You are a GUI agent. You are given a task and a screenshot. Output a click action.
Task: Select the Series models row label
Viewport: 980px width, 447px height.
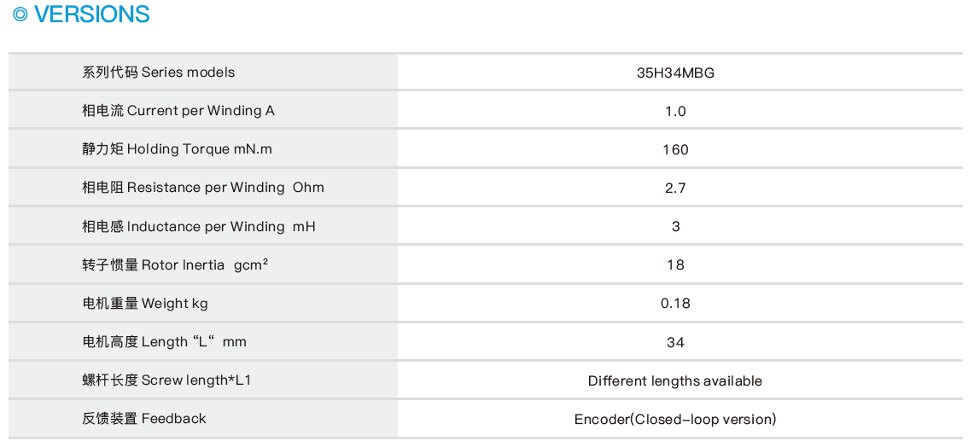(158, 73)
